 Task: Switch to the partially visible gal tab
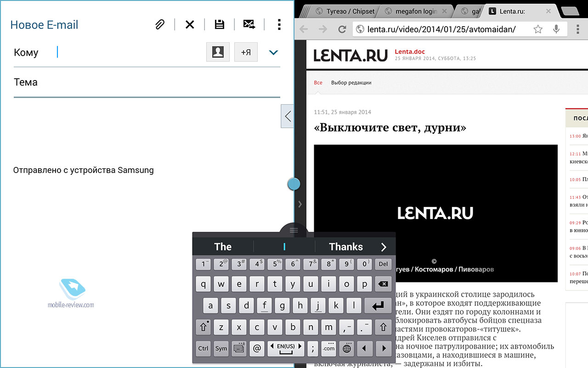(x=469, y=11)
